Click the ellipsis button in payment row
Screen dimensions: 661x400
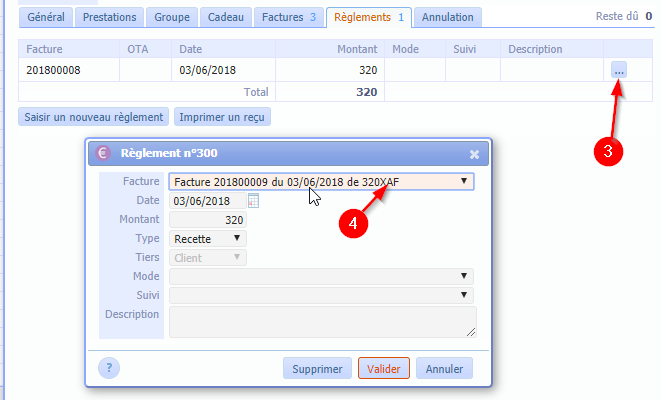(619, 70)
